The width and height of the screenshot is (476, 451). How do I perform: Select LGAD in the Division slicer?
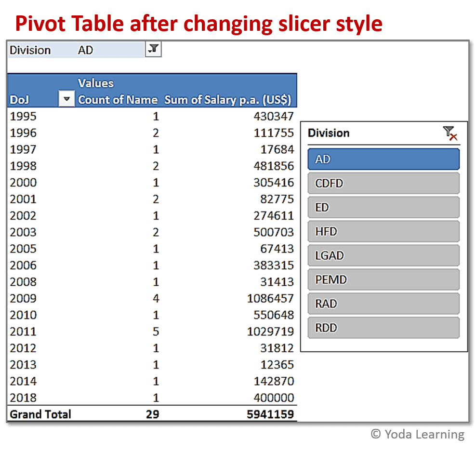(x=383, y=255)
